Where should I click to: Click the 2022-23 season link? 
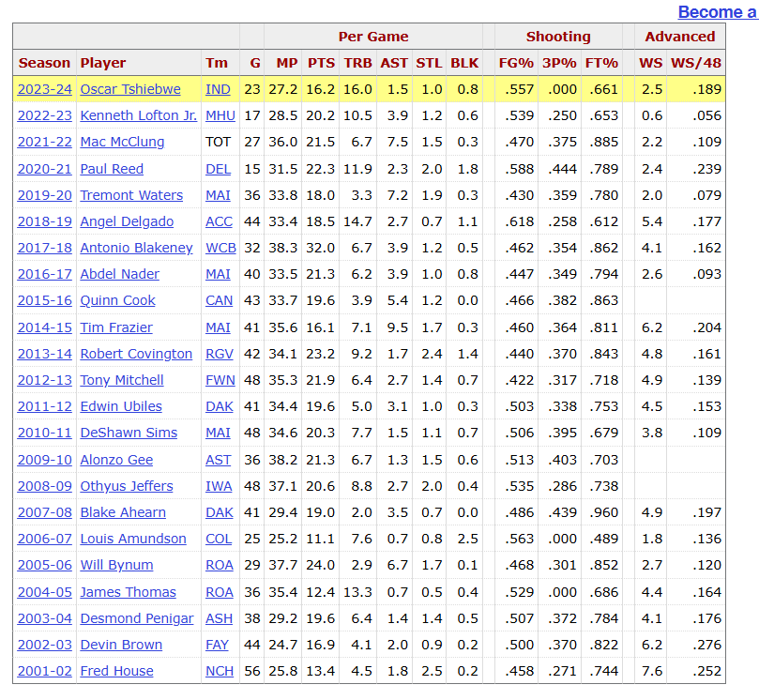tap(44, 115)
